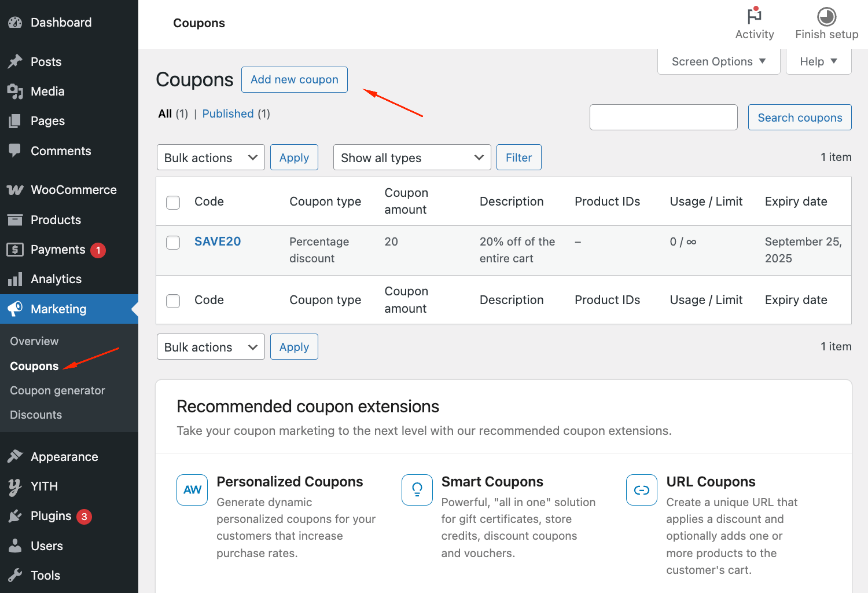Toggle the select-all checkbox in table footer
Viewport: 868px width, 593px height.
click(173, 301)
